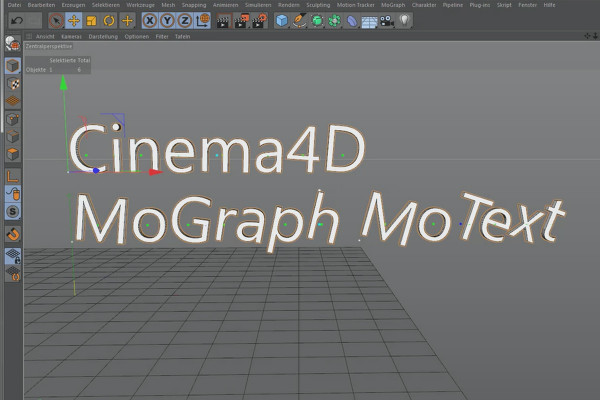Viewport: 600px width, 400px height.
Task: Open the Datei menu
Action: (14, 5)
